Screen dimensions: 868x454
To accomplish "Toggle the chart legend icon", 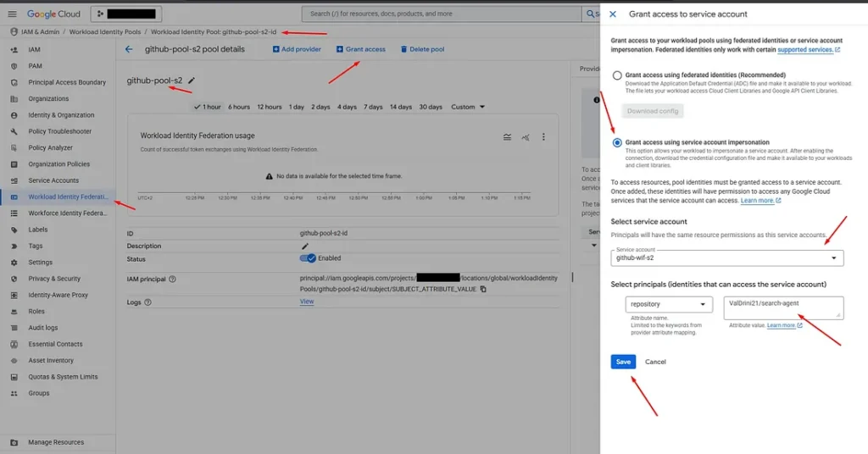I will tap(507, 136).
